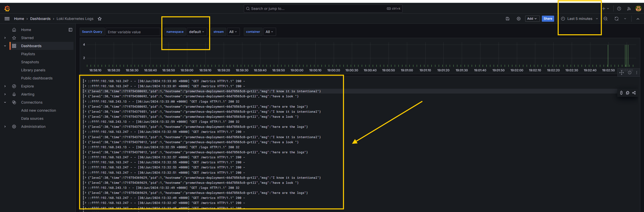Click the Dashboards grid icon in sidebar
Screen dimensions: 644x212
14,46
